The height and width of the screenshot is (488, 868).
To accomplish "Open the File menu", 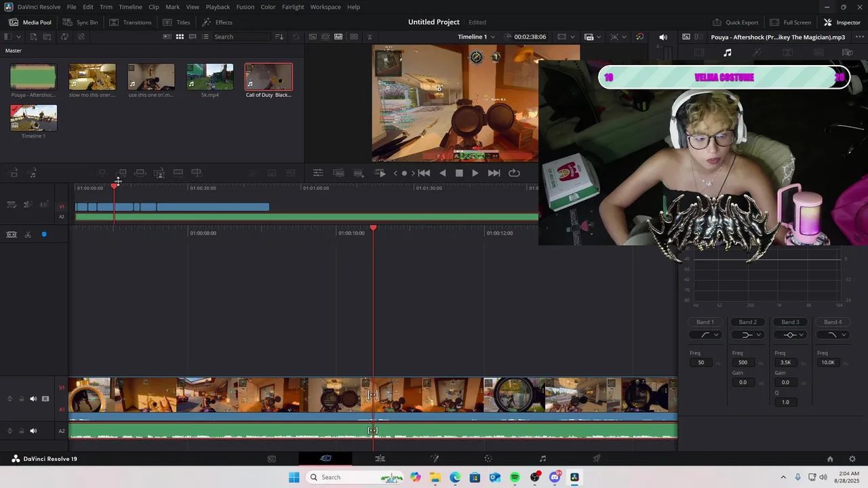I will tap(71, 7).
